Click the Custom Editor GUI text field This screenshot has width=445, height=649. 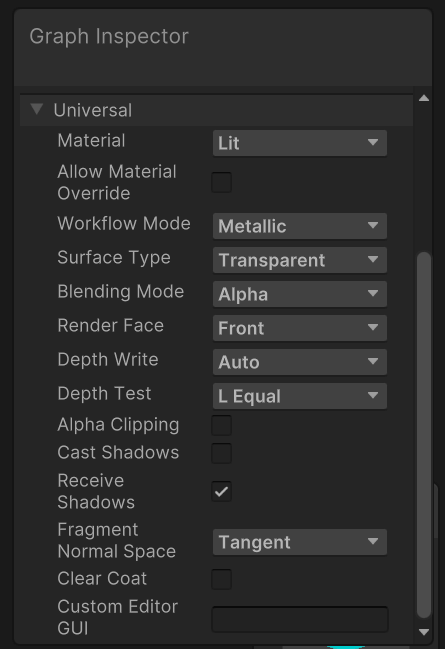point(300,619)
